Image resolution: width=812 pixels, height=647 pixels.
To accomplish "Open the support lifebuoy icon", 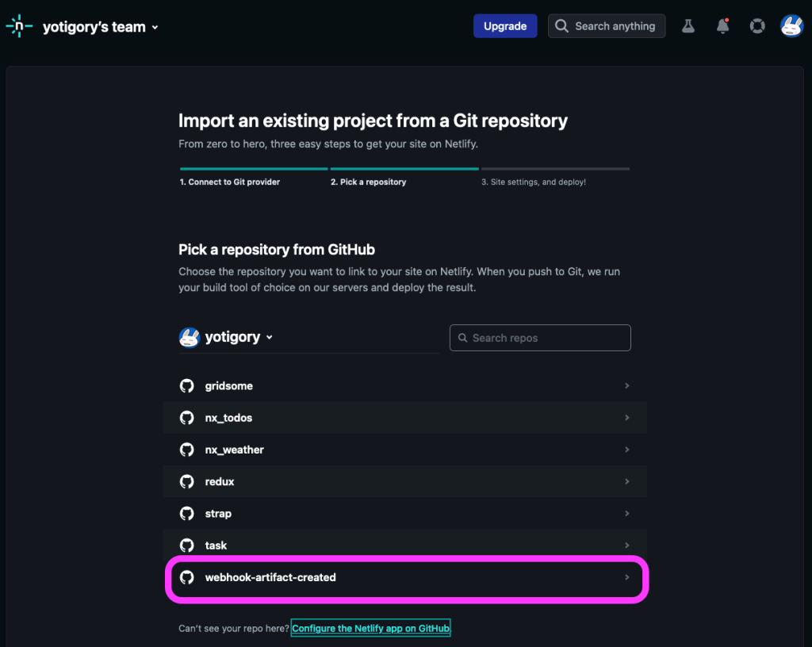I will point(757,26).
